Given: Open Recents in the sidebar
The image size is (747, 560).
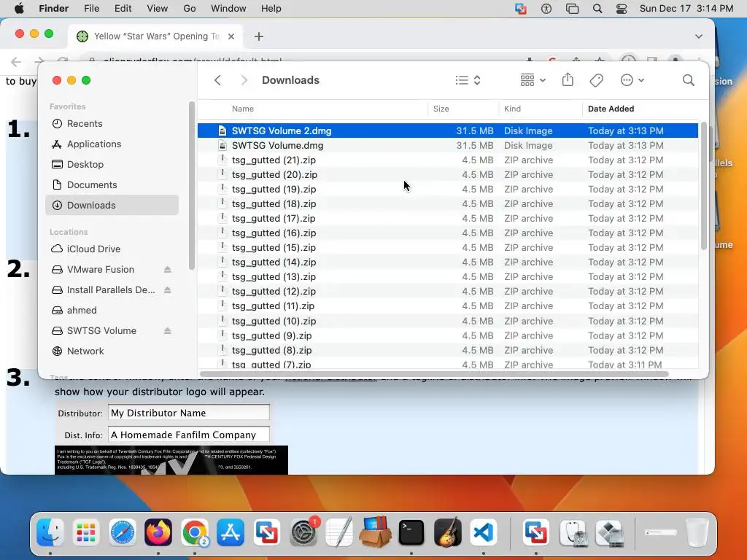Looking at the screenshot, I should (x=112, y=123).
